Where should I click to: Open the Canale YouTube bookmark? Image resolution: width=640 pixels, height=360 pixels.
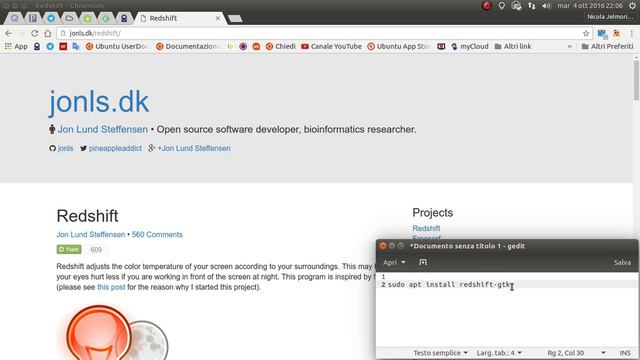click(331, 47)
